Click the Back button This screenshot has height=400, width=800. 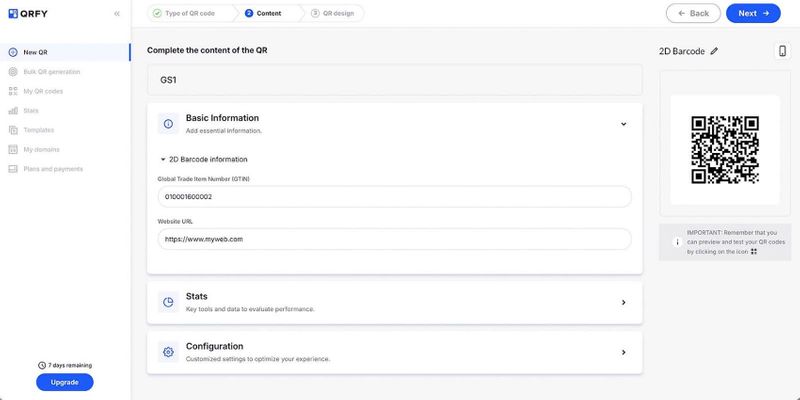click(693, 13)
